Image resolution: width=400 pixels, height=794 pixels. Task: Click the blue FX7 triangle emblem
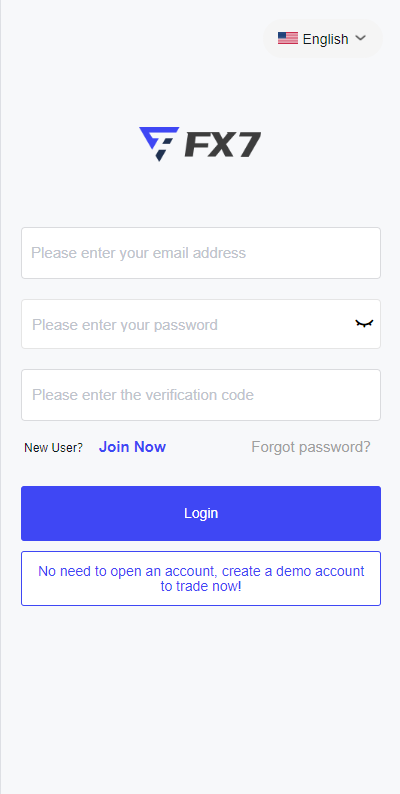(x=159, y=144)
